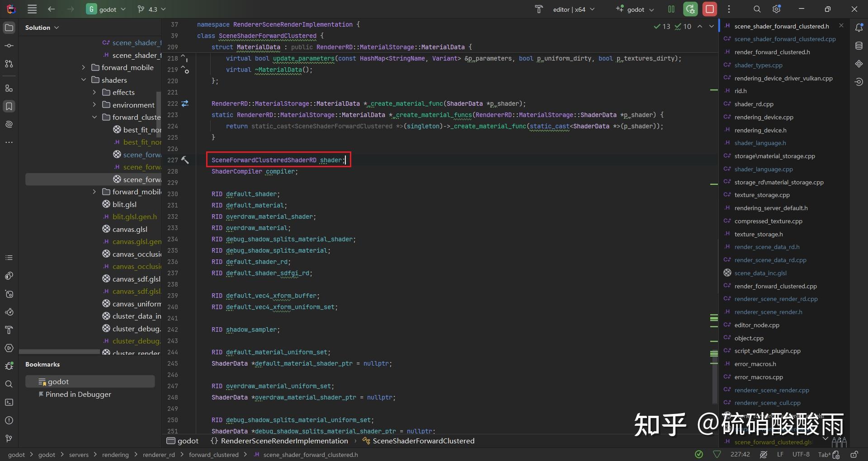Click renderer_rd in the breadcrumb bar
Viewport: 868px width, 461px height.
pos(159,455)
